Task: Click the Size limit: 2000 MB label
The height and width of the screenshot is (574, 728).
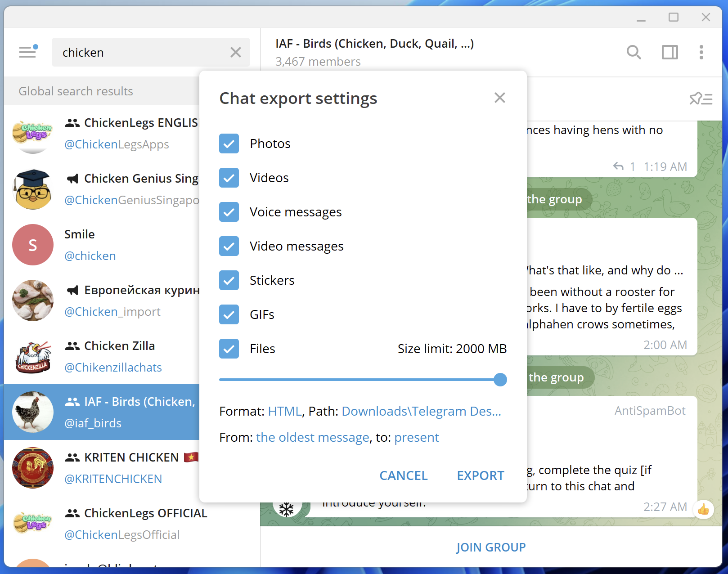Action: click(x=452, y=349)
